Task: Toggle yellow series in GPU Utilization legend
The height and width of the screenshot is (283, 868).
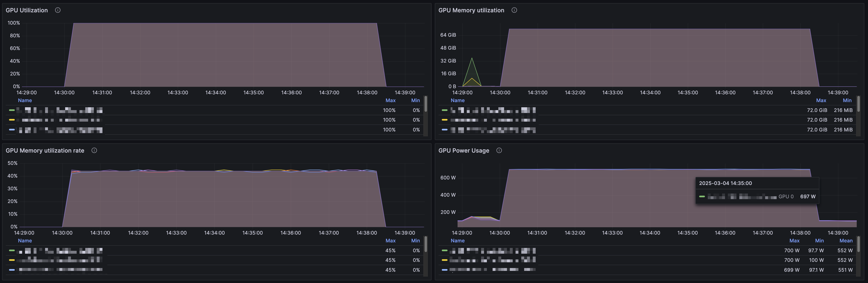Action: coord(59,120)
